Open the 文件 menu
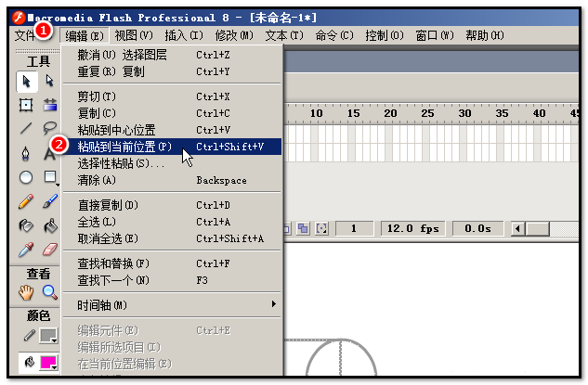The height and width of the screenshot is (385, 588). 25,35
